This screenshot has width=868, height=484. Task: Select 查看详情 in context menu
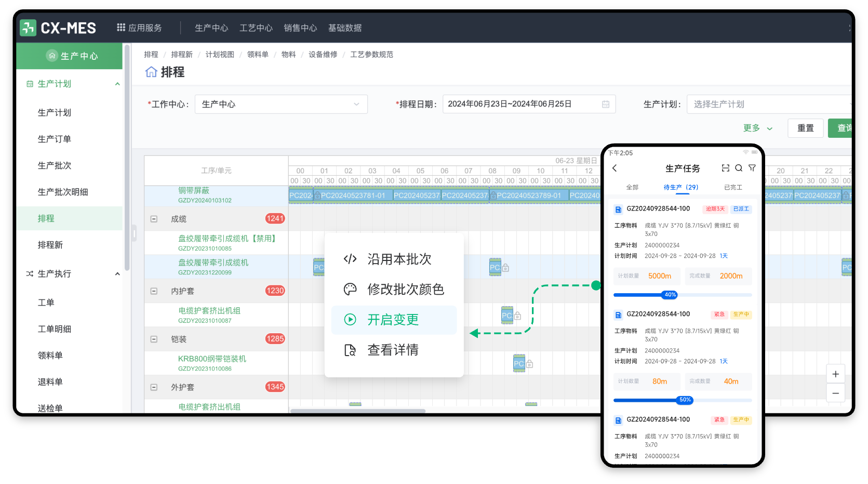[x=394, y=350]
